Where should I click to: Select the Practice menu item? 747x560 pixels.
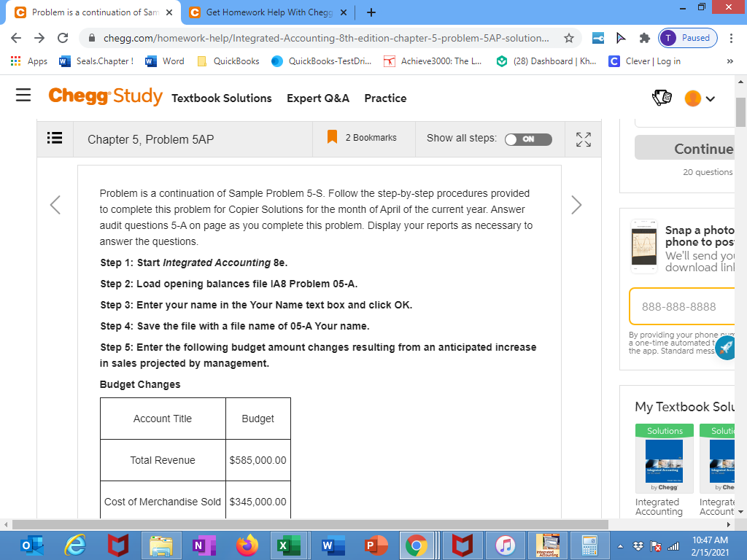[x=385, y=98]
